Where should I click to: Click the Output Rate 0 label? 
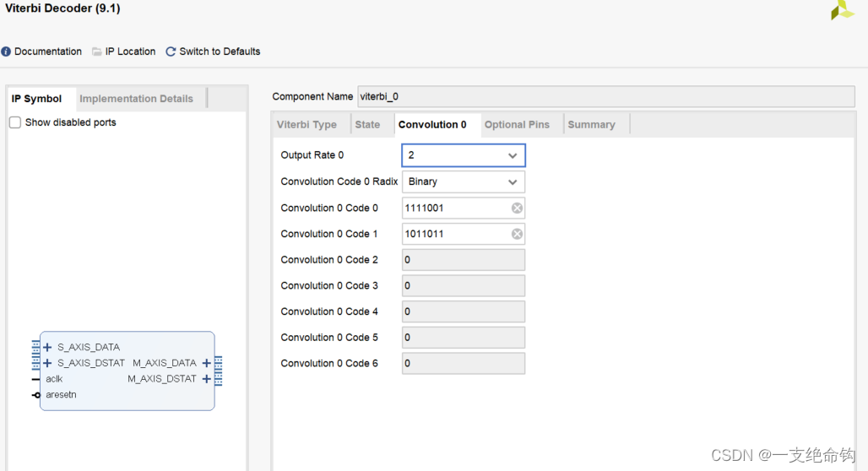point(312,155)
